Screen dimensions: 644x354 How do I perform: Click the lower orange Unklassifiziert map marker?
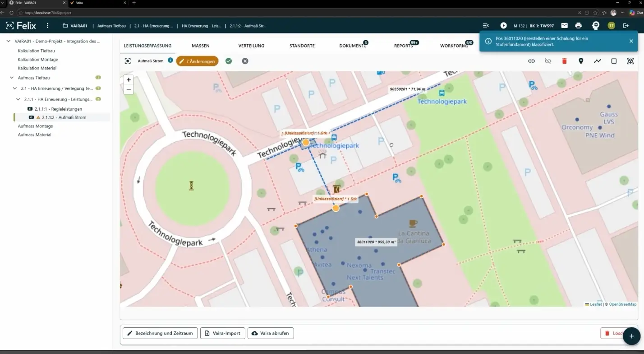tap(336, 208)
